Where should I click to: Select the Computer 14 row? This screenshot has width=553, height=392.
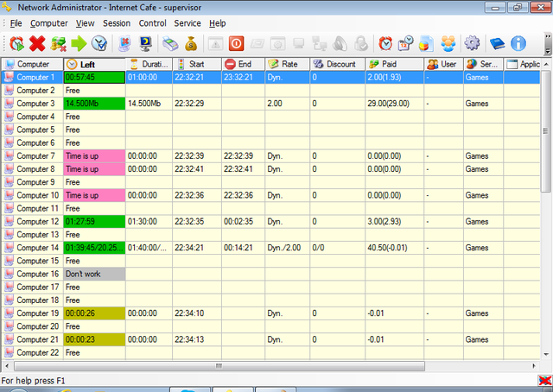(x=270, y=248)
